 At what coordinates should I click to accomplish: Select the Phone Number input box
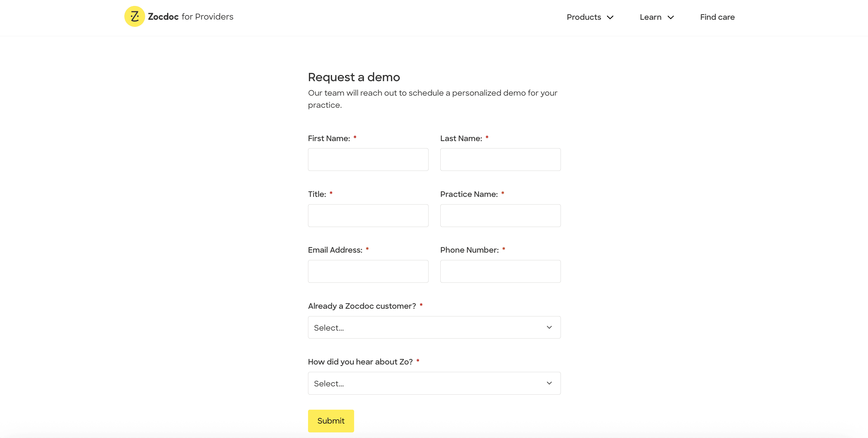(x=500, y=271)
